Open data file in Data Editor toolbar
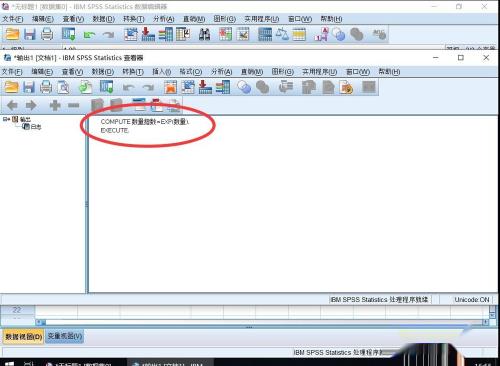This screenshot has height=366, width=500. coord(12,34)
